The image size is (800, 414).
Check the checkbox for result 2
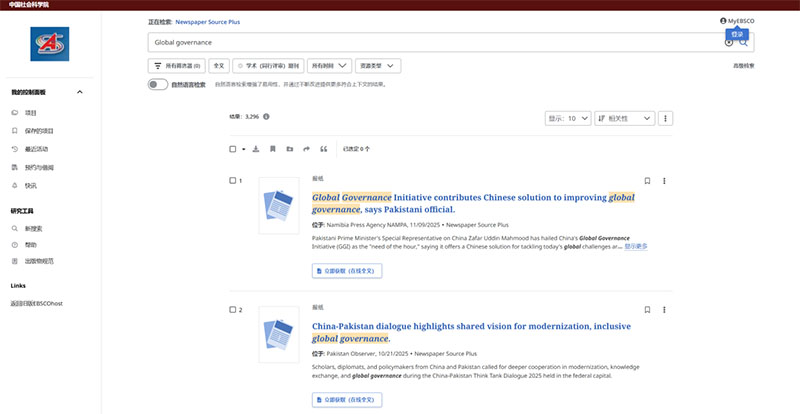point(233,310)
